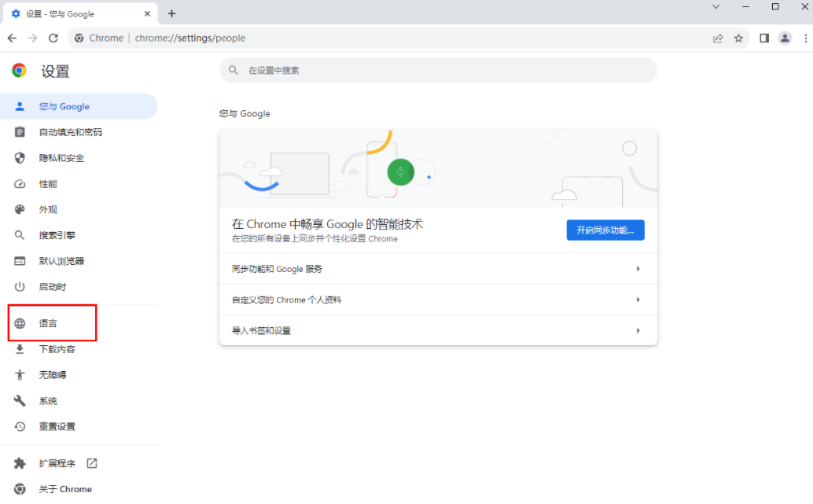Click the clipboard icon for 自动填充和密码

[20, 132]
